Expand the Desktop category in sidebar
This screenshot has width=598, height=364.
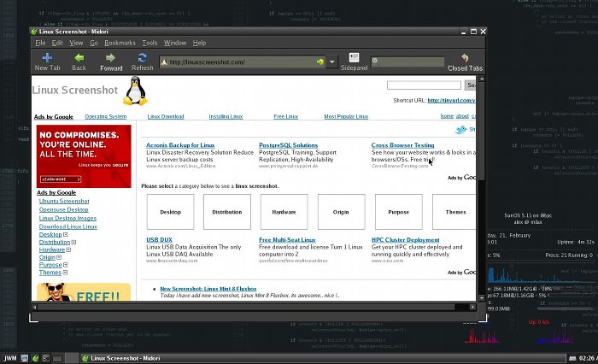point(66,235)
